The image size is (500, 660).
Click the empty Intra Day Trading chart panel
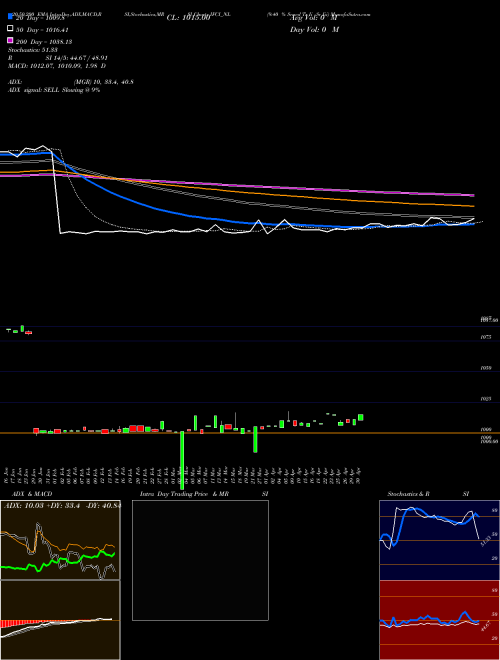(200, 560)
